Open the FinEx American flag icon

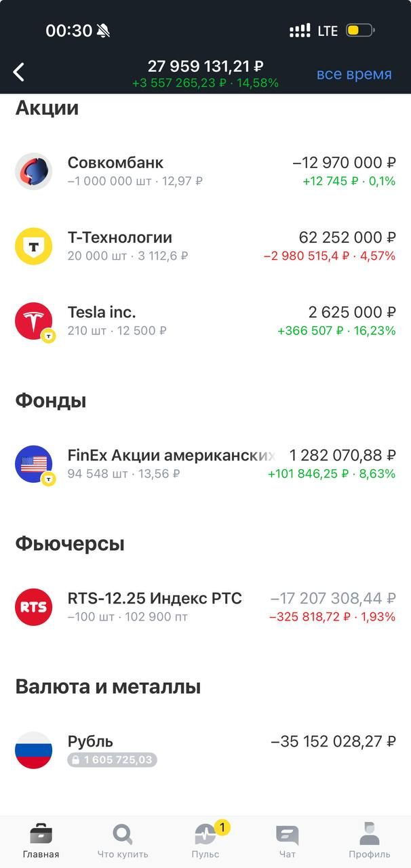(34, 464)
